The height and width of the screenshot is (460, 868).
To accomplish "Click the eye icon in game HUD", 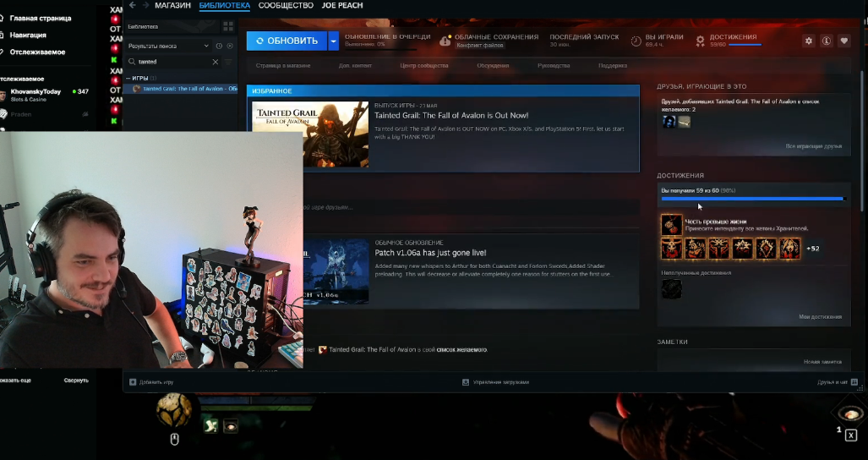I will click(x=851, y=413).
